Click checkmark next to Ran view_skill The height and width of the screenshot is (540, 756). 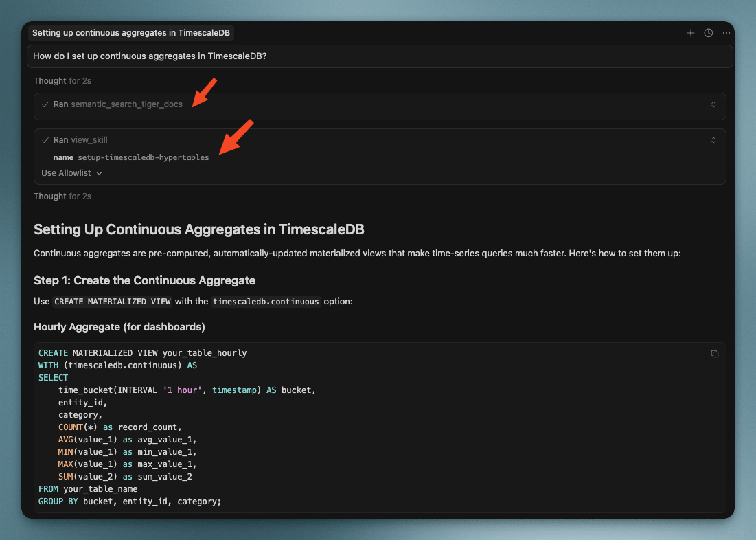pos(45,140)
